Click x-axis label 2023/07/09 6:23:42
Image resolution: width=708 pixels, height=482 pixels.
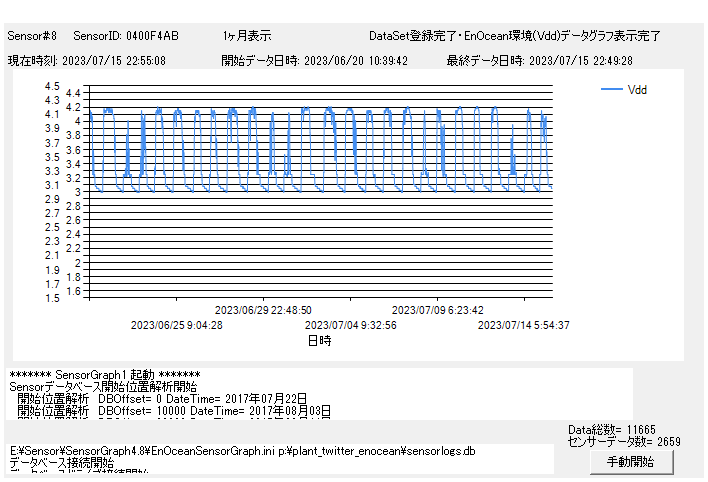(x=437, y=310)
